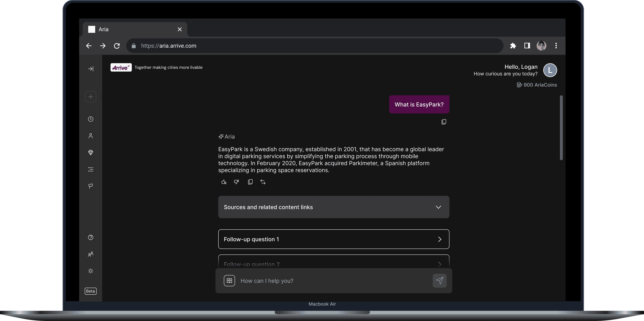Toggle light mode with sun icon
This screenshot has width=644, height=321.
pyautogui.click(x=91, y=271)
